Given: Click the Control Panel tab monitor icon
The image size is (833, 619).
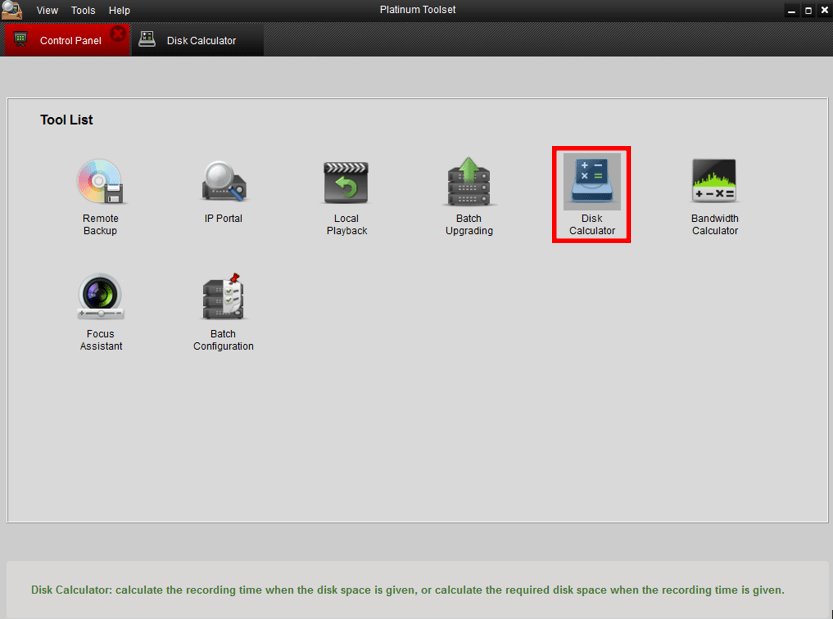Looking at the screenshot, I should (20, 39).
